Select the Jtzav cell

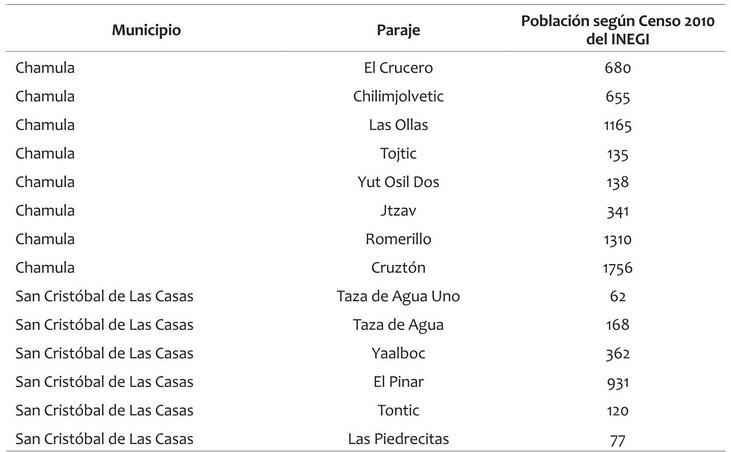coord(398,211)
